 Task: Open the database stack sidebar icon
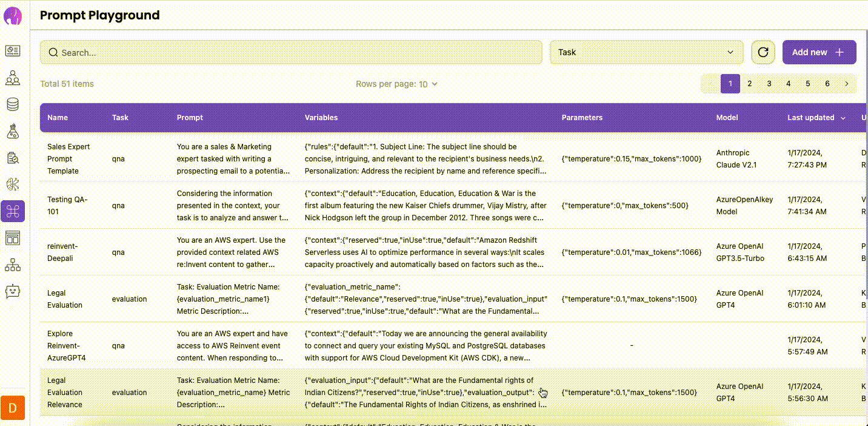pos(13,104)
